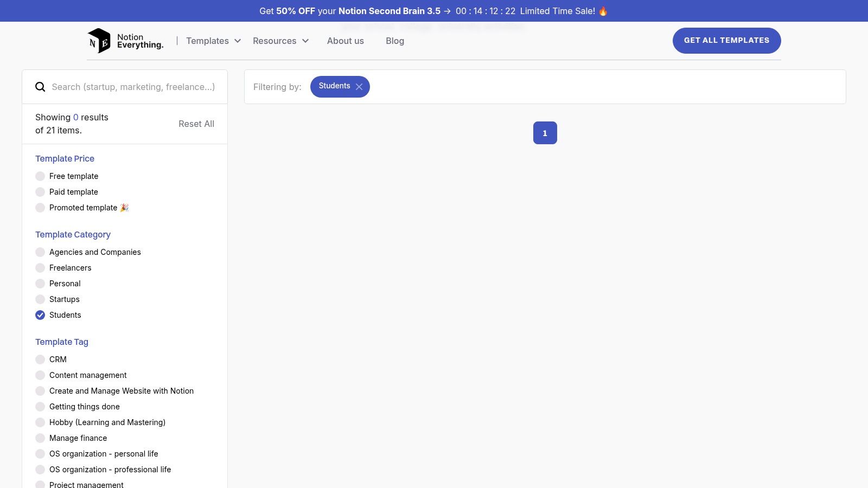The image size is (868, 488).
Task: Click the Template Price heading
Action: pyautogui.click(x=65, y=158)
